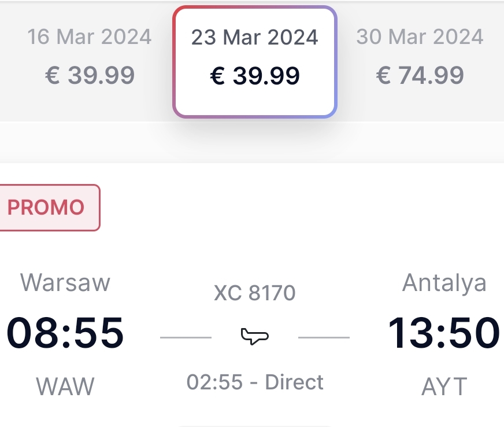The width and height of the screenshot is (504, 427).
Task: Click the 02:55 - Direct duration text
Action: click(255, 382)
